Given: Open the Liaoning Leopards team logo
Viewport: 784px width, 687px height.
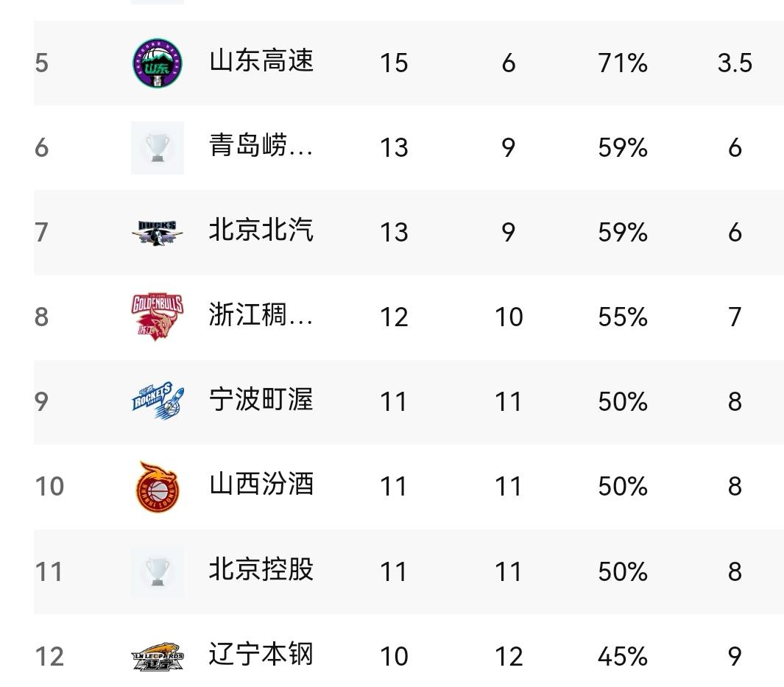Looking at the screenshot, I should coord(158,657).
